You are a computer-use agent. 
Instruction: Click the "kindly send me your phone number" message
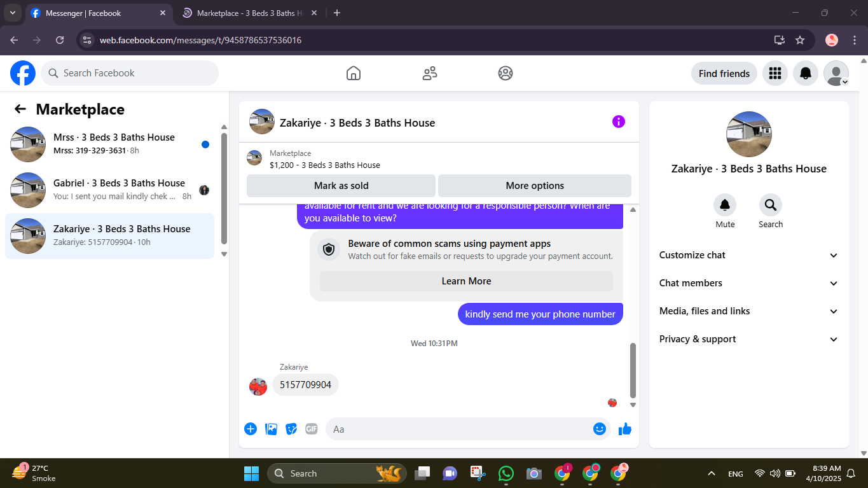[x=541, y=314]
